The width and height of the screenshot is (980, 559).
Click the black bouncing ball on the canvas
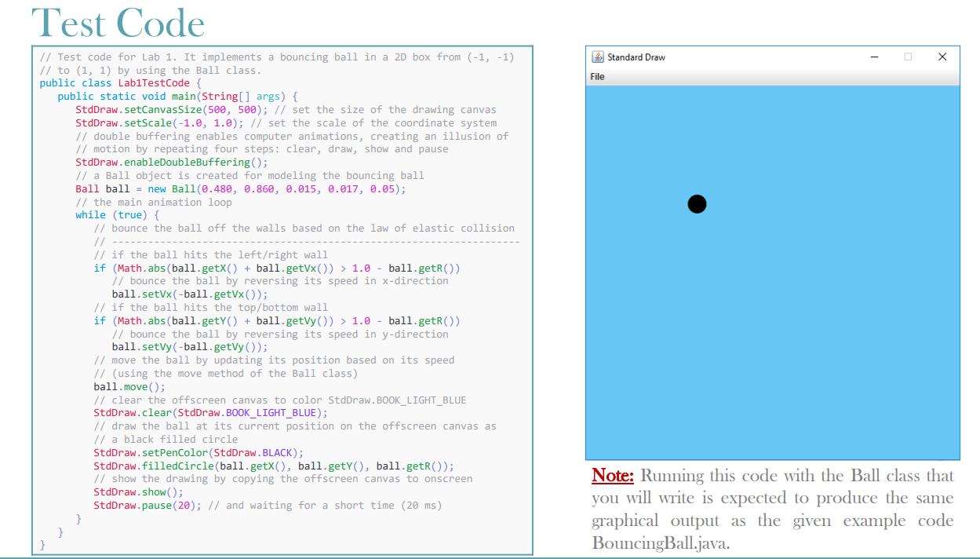(697, 203)
